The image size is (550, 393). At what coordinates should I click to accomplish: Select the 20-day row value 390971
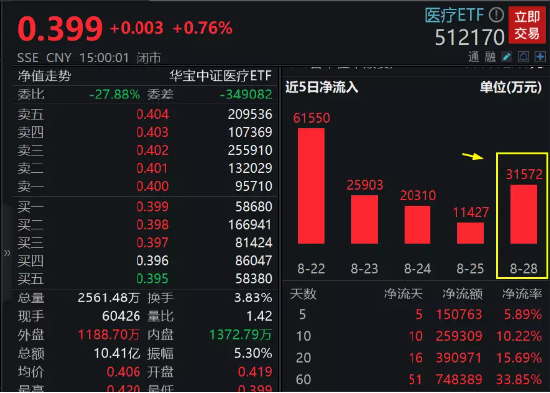tap(459, 358)
